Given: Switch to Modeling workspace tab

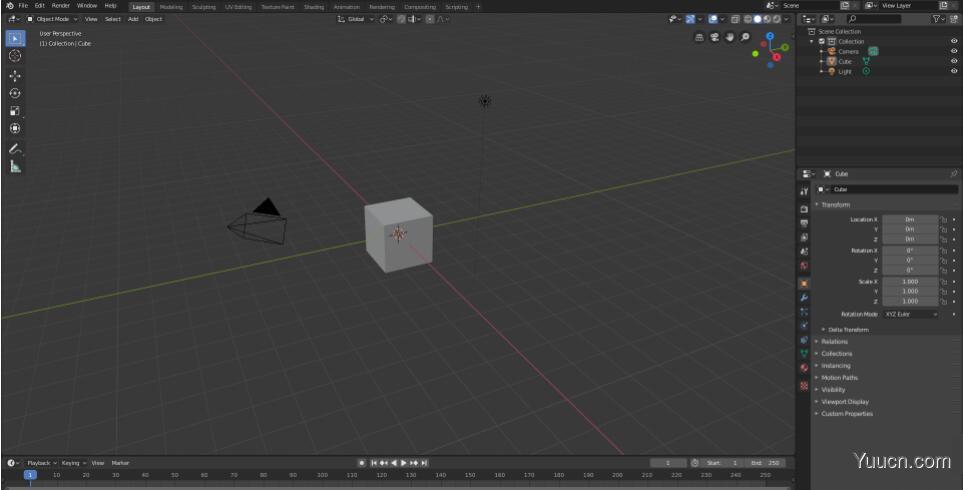Looking at the screenshot, I should point(171,7).
